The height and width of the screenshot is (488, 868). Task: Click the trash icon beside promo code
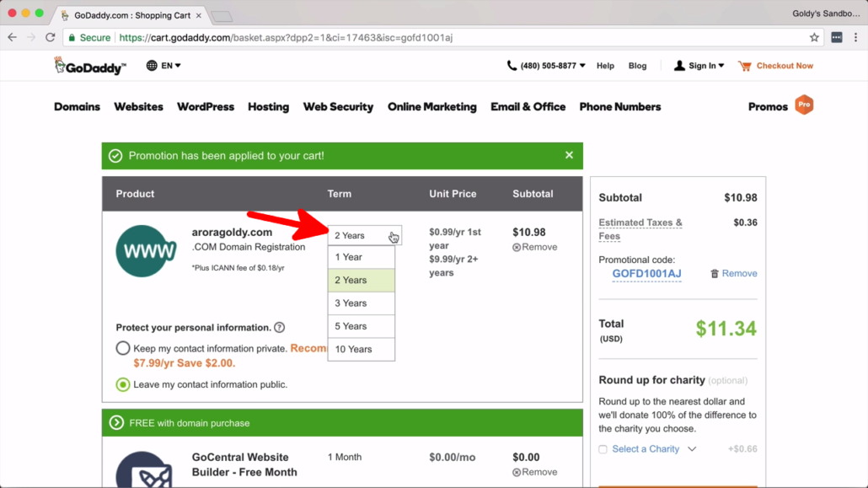[x=714, y=274]
